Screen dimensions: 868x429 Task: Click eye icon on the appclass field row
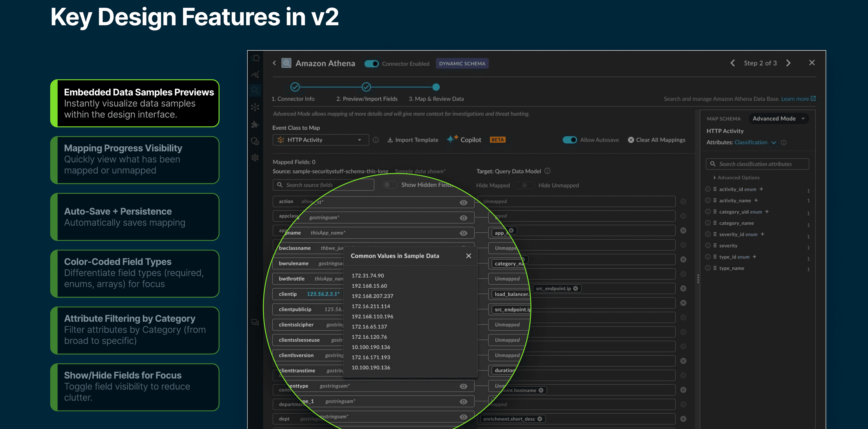click(463, 218)
